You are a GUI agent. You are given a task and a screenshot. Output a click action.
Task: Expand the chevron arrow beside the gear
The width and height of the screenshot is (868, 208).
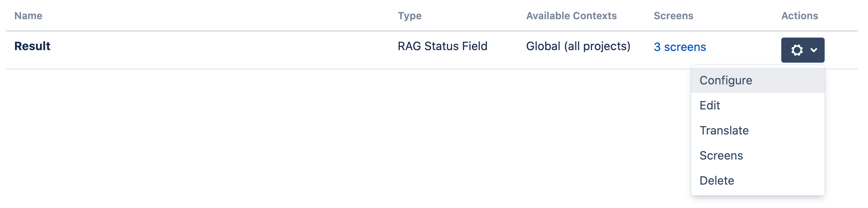(814, 50)
